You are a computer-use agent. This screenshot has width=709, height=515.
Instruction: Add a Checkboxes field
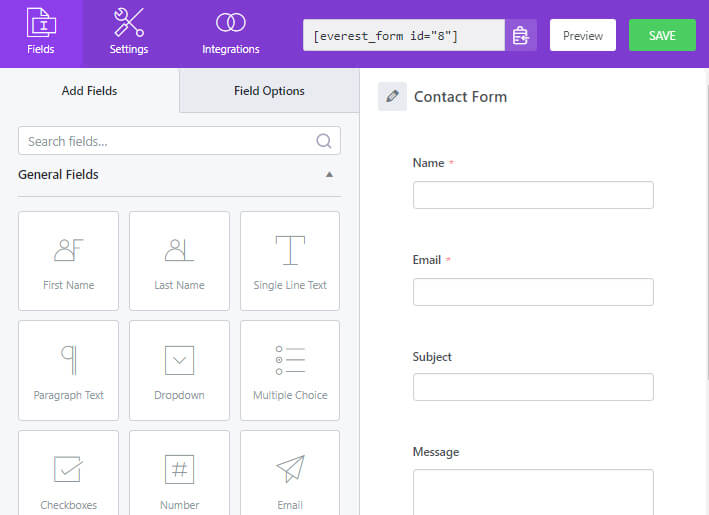tap(69, 473)
